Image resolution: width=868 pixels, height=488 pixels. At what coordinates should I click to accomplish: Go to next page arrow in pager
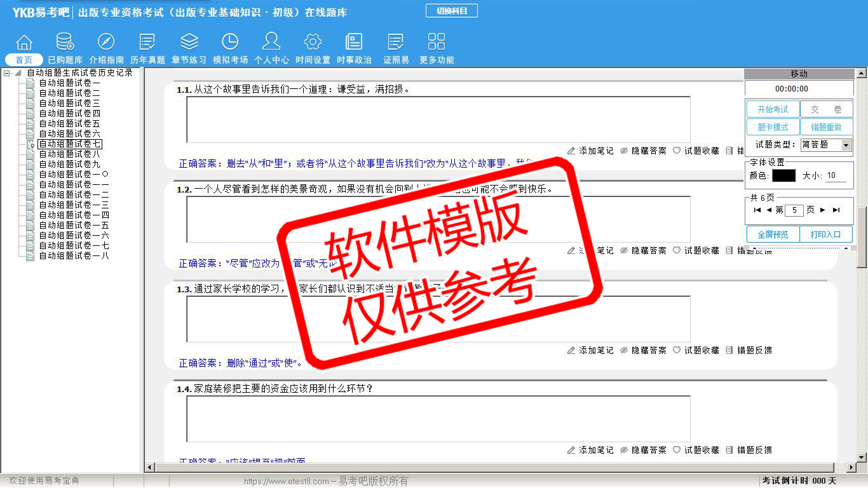pyautogui.click(x=823, y=210)
